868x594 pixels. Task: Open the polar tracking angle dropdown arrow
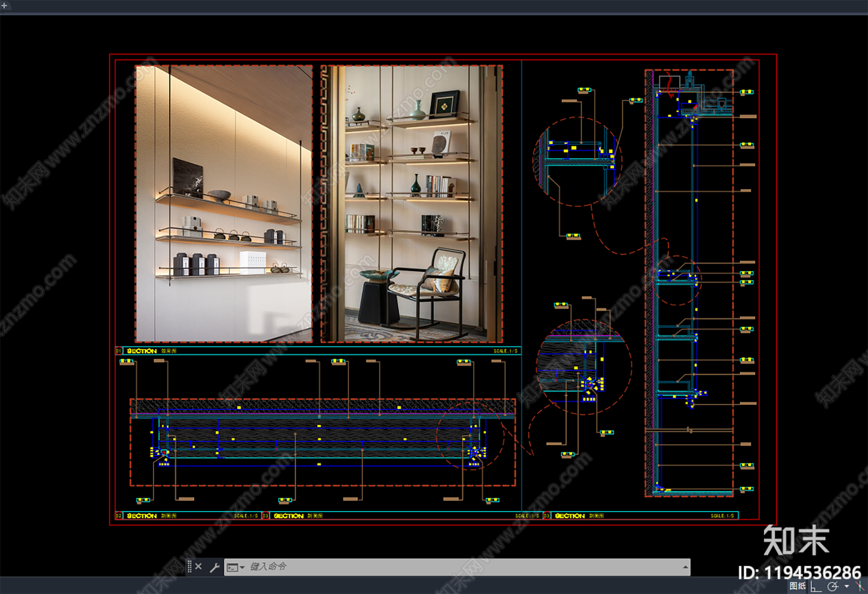pyautogui.click(x=846, y=586)
